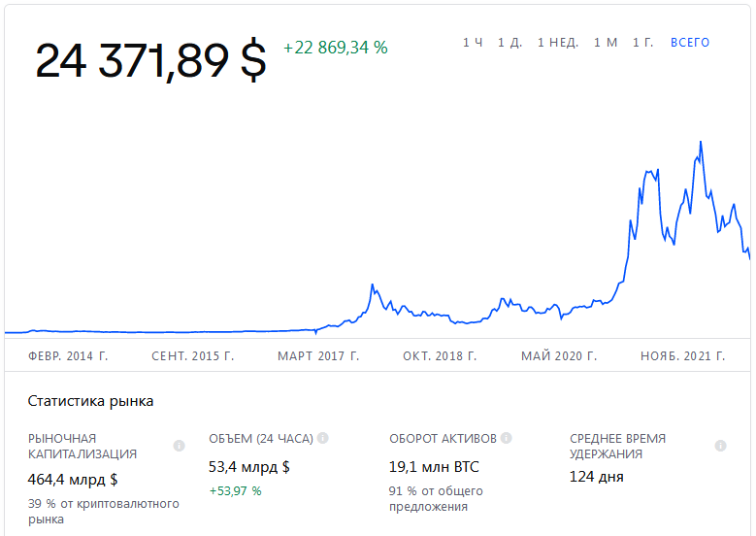Click the ОБОРОТ АКТИВОВ label
756x536 pixels.
443,439
